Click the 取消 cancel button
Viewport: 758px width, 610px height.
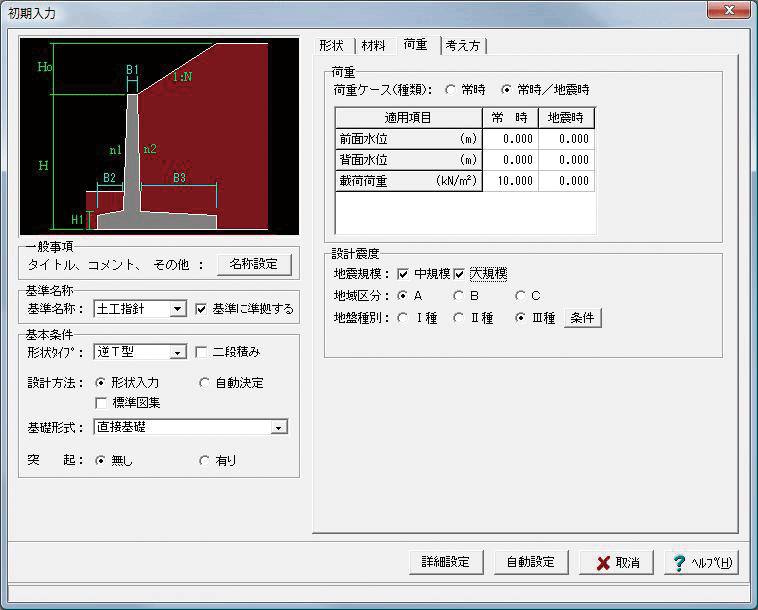(617, 562)
